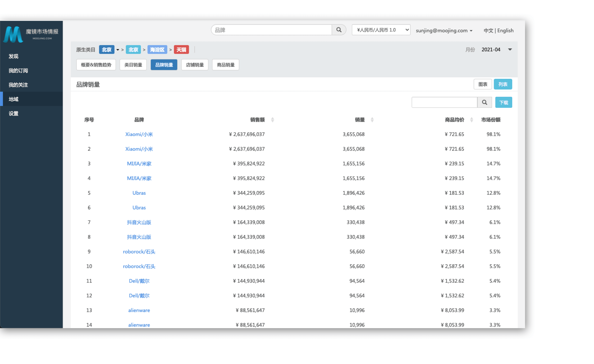Screen dimensions: 594x364
Task: Open the roborock/石头 brand link in row 9
Action: point(139,251)
